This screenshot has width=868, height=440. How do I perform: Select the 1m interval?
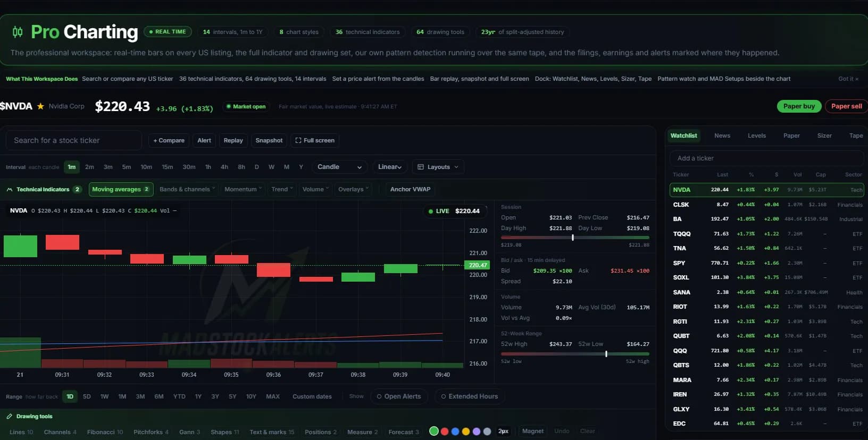[x=71, y=167]
